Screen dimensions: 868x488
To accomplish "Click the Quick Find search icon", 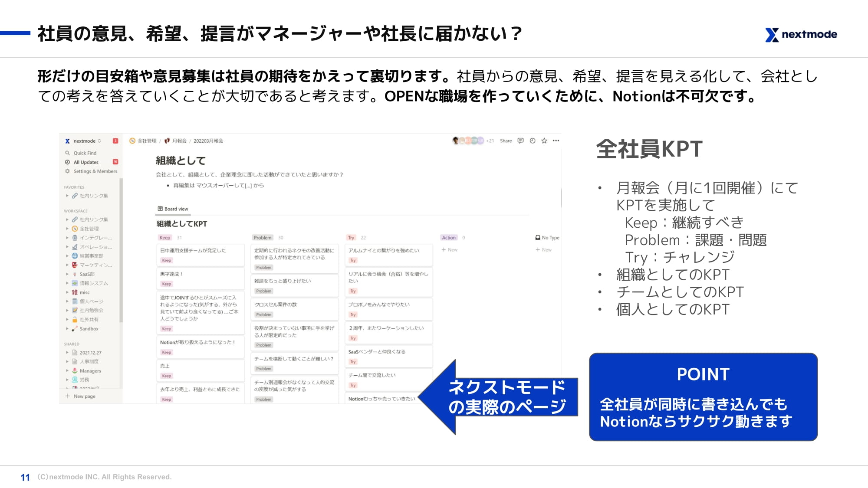I will (x=68, y=153).
